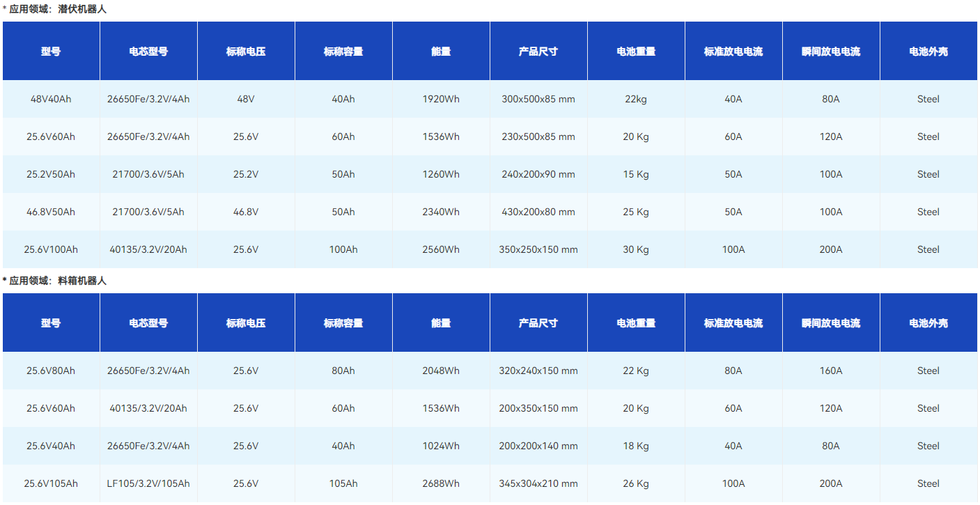Select the 25.6V105Ah model cell
Image resolution: width=980 pixels, height=505 pixels.
click(51, 483)
